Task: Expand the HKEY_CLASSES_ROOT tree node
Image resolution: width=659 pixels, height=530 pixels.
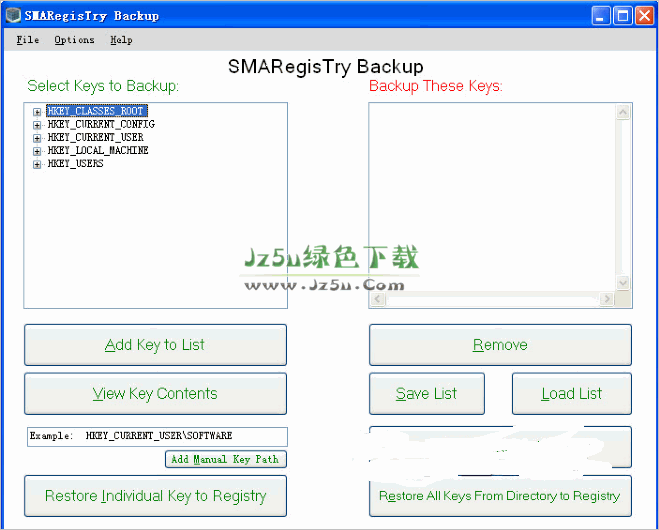Action: [37, 112]
